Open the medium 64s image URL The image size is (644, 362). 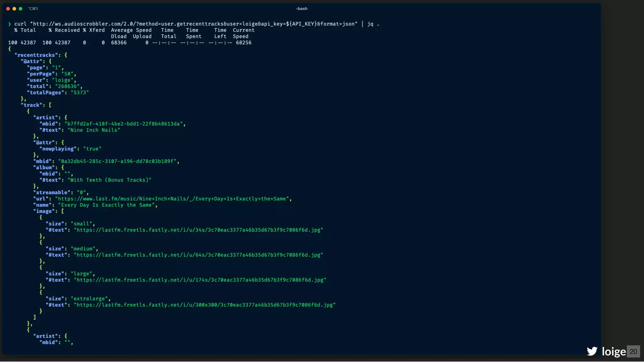198,255
